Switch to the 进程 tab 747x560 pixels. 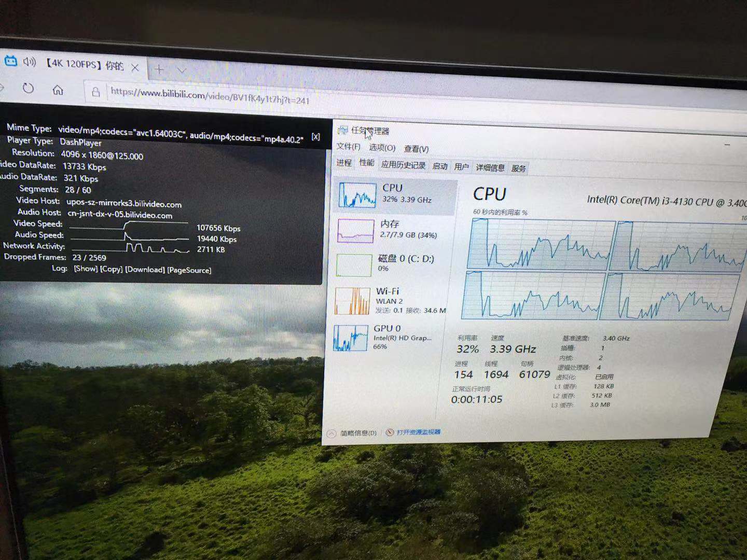click(x=344, y=163)
